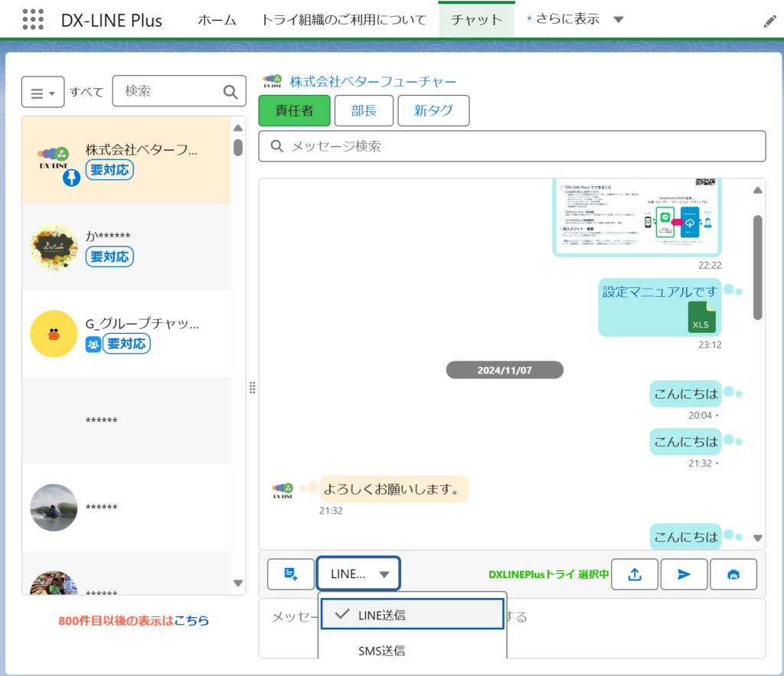Click the pencil edit icon in header

click(x=769, y=21)
